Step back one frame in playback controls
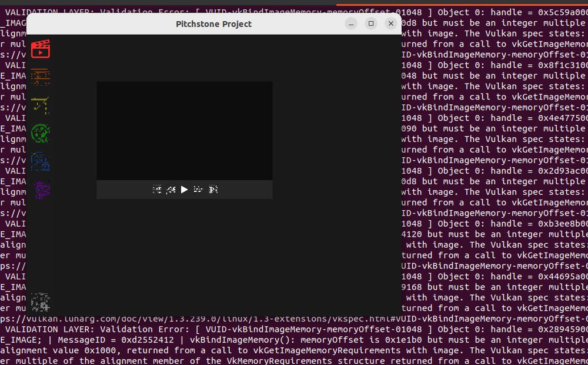Image resolution: width=588 pixels, height=365 pixels. 170,190
